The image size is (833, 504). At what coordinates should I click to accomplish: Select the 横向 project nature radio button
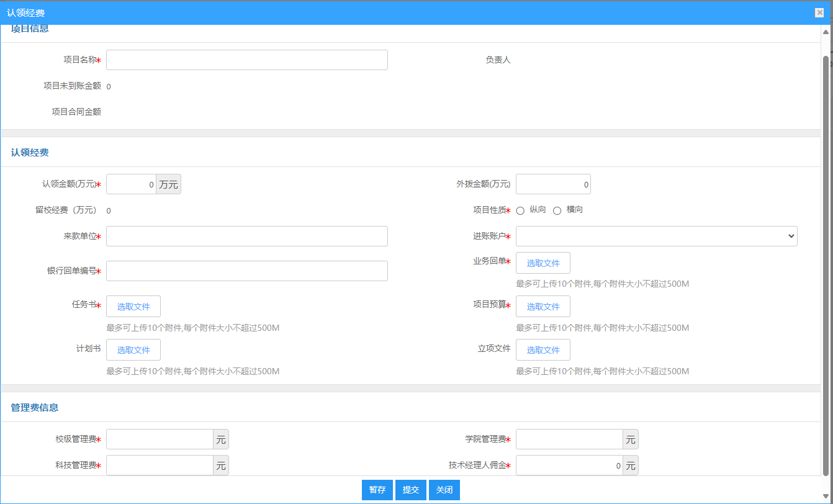[557, 210]
